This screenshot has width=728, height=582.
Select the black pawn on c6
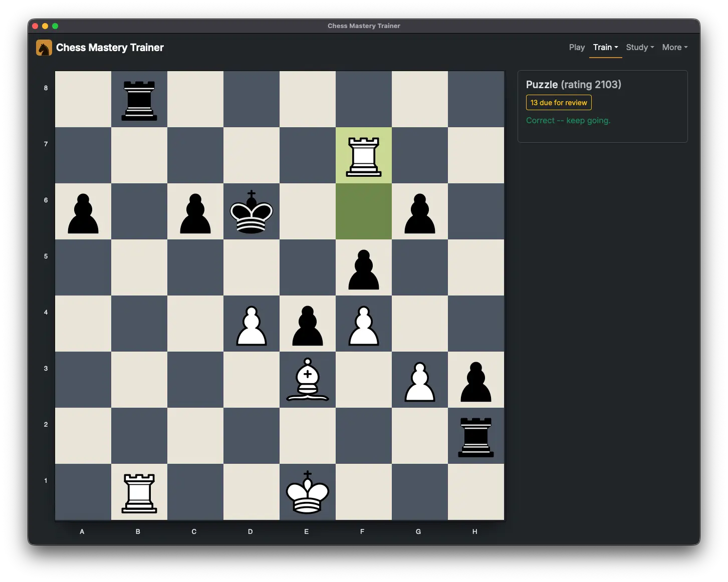coord(195,213)
